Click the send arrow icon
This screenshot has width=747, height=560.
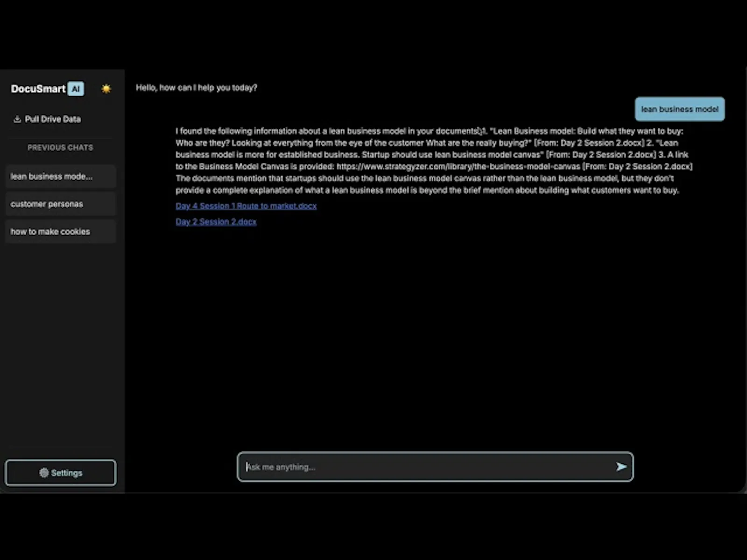(621, 467)
